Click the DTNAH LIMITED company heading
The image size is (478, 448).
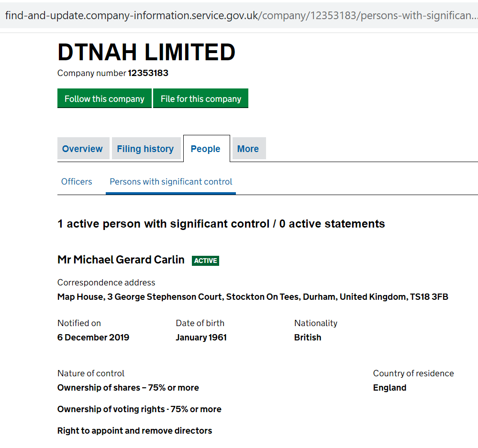click(146, 52)
